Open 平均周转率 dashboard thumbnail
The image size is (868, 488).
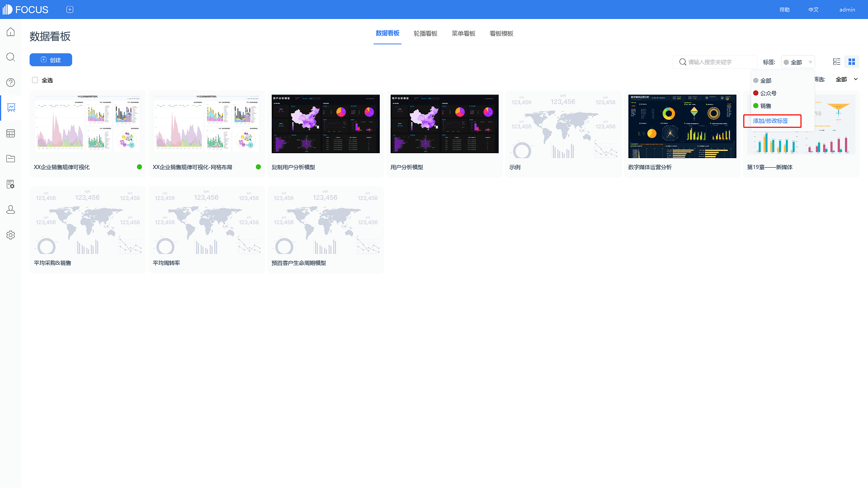click(207, 222)
